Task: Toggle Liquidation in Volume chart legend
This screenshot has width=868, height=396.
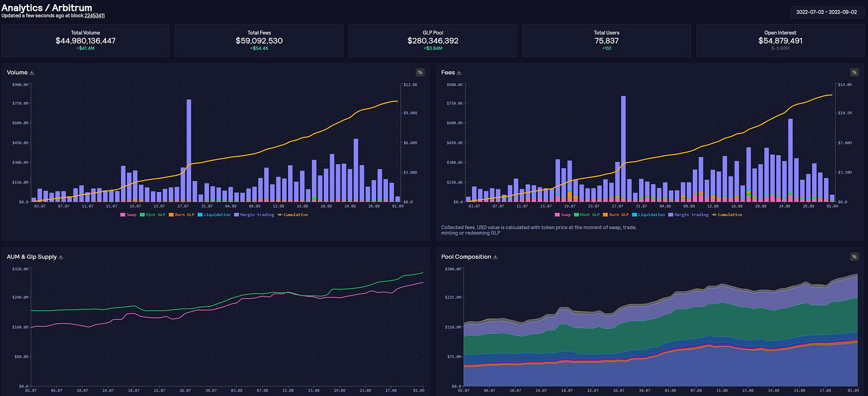Action: (213, 215)
